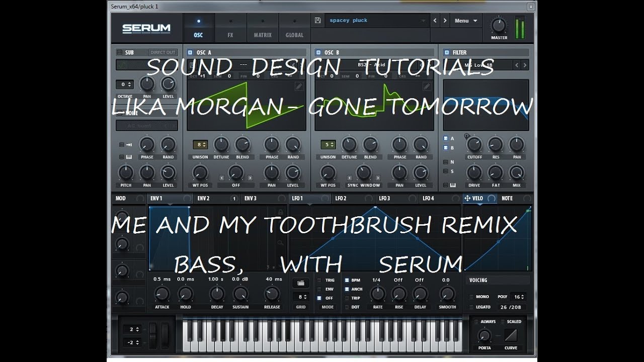
Task: Click the filter DRIVE knob
Action: coord(474,173)
